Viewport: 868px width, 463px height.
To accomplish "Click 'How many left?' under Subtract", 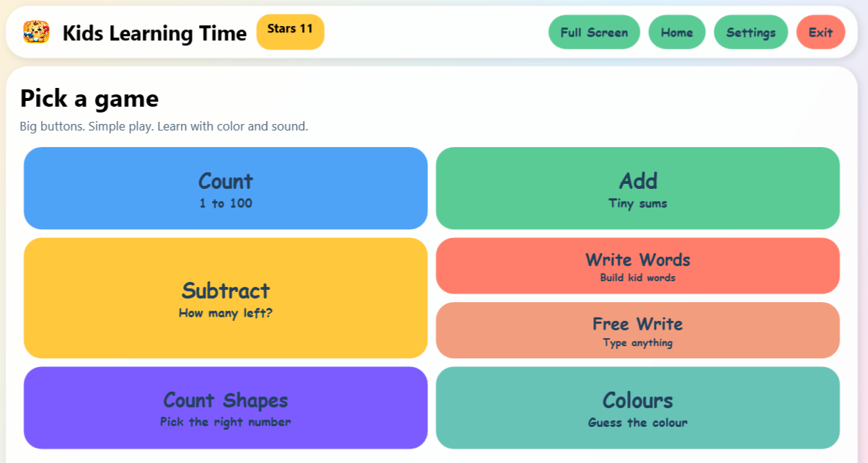I will [x=226, y=313].
